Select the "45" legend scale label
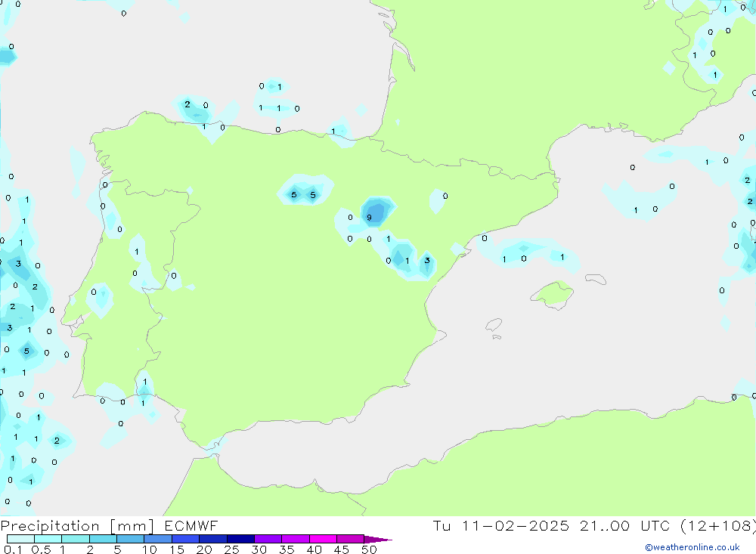756x554 pixels. pyautogui.click(x=342, y=549)
